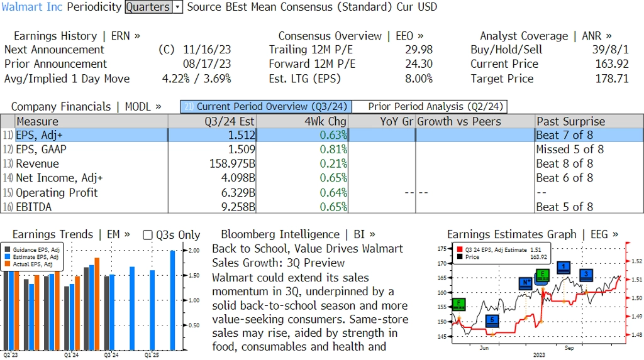644x360 pixels.
Task: Click the blue '5' event marker on the graph
Action: [x=492, y=320]
